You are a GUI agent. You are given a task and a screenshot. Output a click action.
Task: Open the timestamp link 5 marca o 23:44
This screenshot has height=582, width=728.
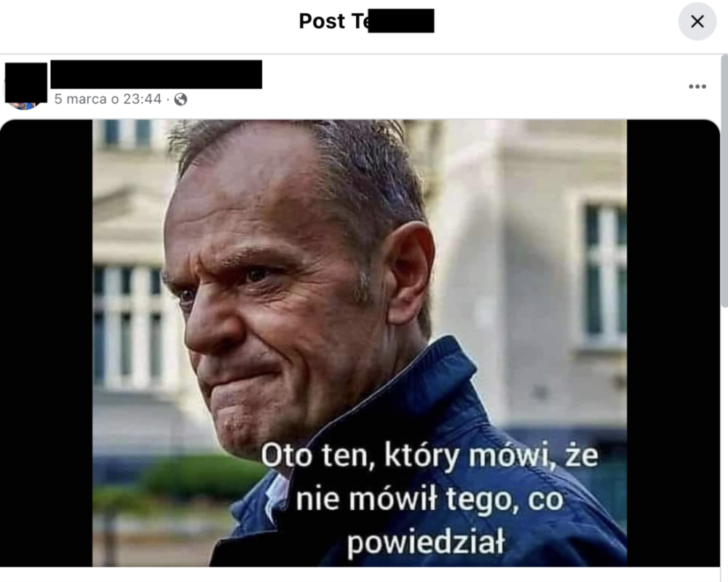(x=108, y=99)
